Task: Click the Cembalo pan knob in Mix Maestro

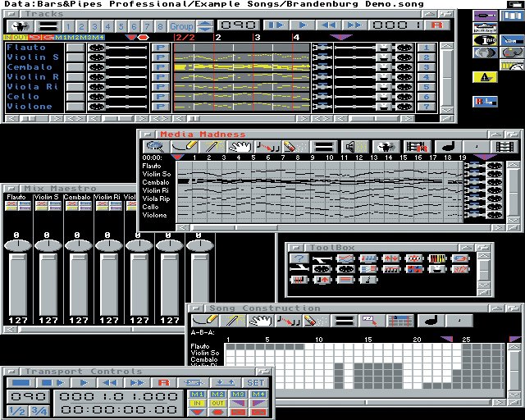Action: point(79,245)
